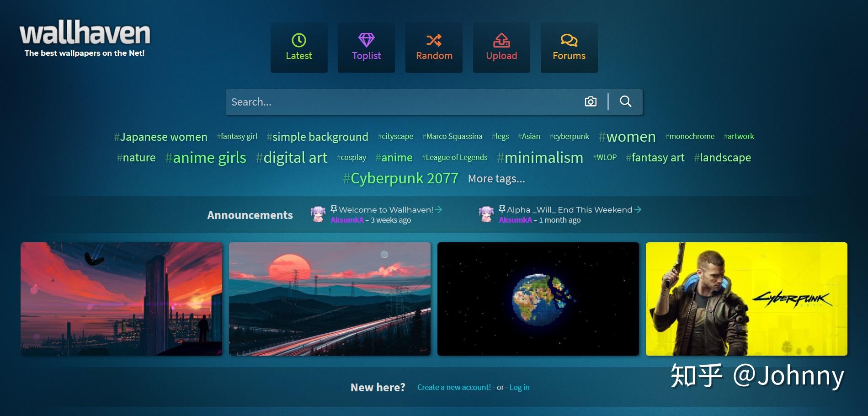Select the #women tag

[627, 137]
